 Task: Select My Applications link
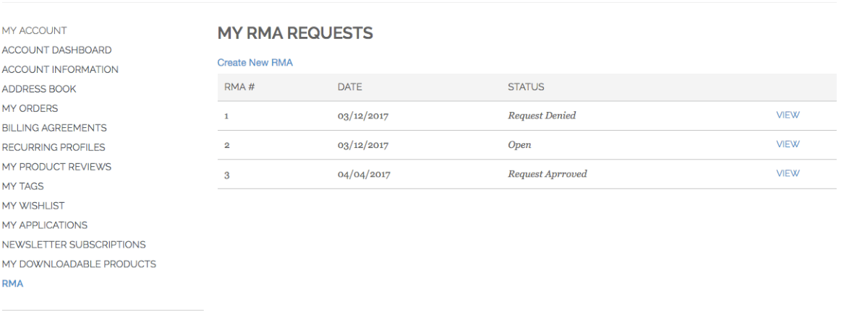click(x=44, y=225)
